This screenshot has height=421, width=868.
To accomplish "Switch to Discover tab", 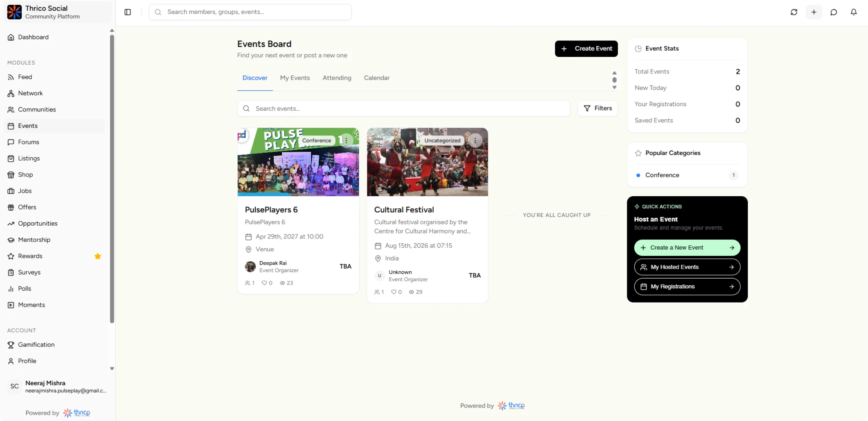I will click(255, 78).
